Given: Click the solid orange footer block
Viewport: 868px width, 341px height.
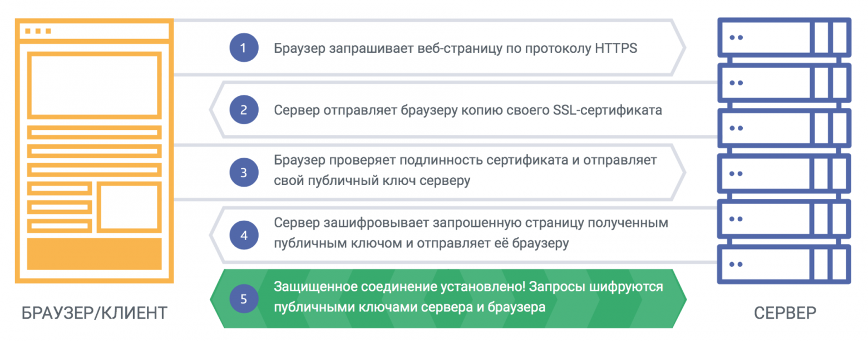Looking at the screenshot, I should click(95, 254).
